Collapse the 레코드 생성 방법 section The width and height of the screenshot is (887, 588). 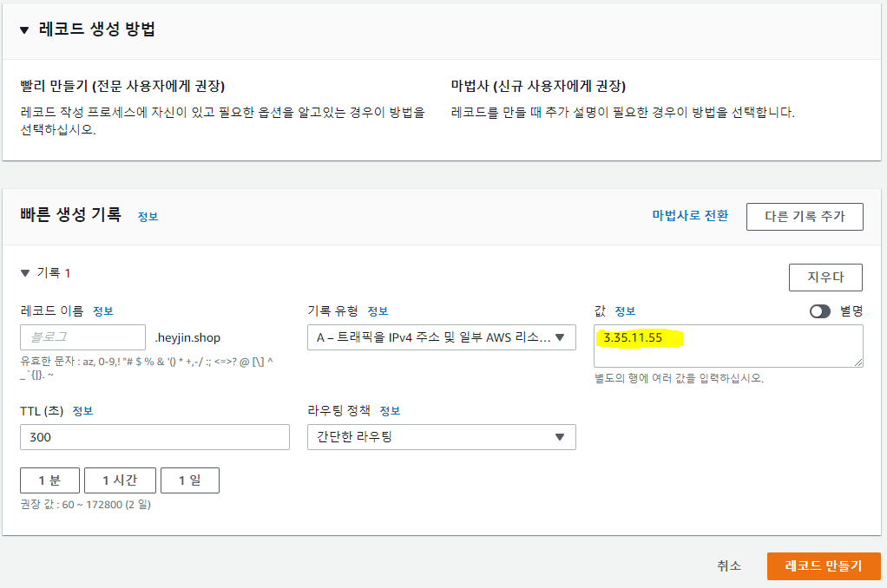click(x=25, y=29)
